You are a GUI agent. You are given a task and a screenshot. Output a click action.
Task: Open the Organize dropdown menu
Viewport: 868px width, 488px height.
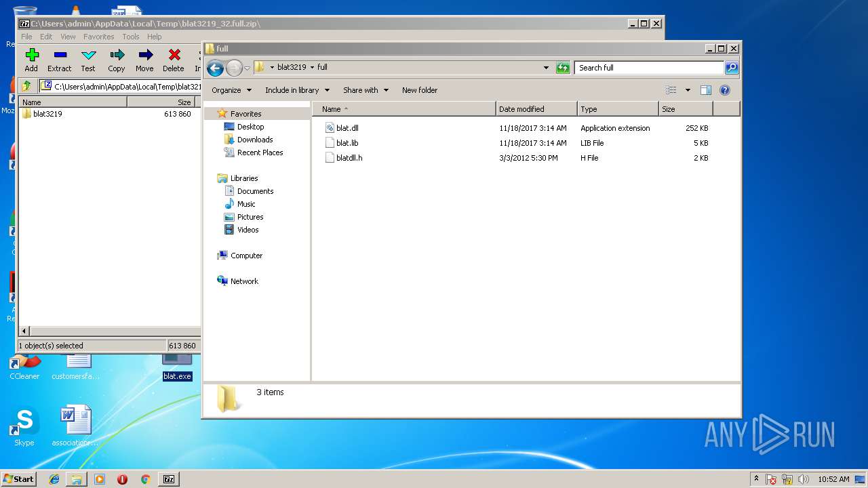[x=231, y=90]
